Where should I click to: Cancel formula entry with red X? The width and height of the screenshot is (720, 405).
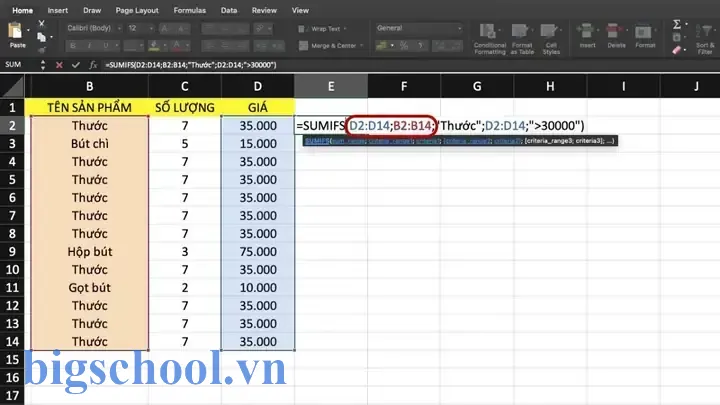pyautogui.click(x=59, y=65)
